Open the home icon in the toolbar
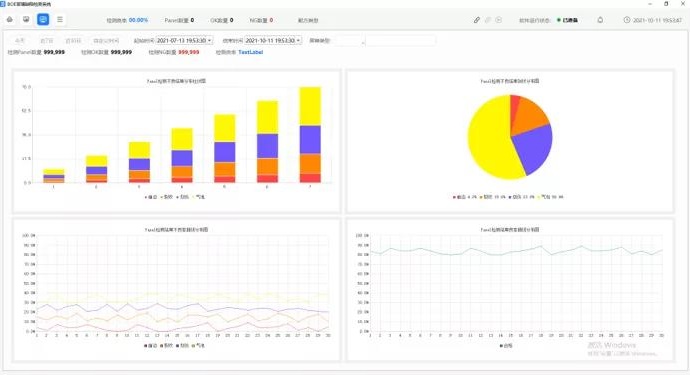 coord(10,19)
